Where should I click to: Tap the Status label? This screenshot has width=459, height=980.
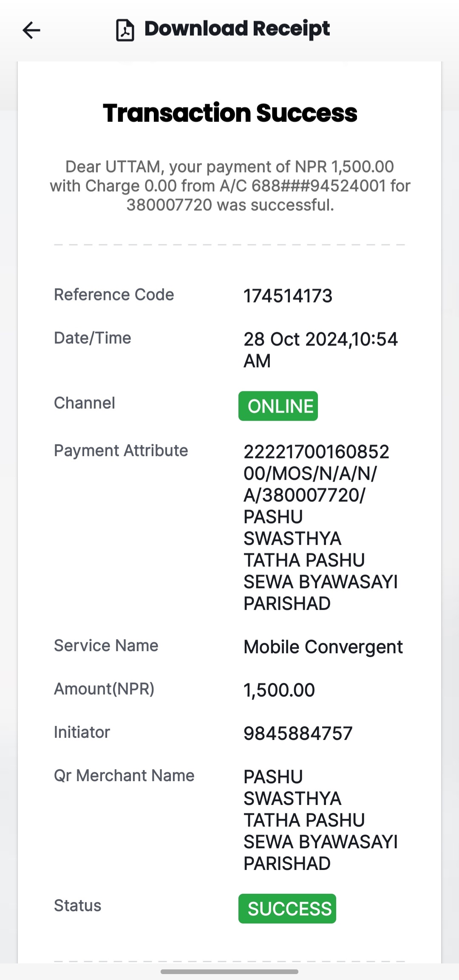click(78, 906)
